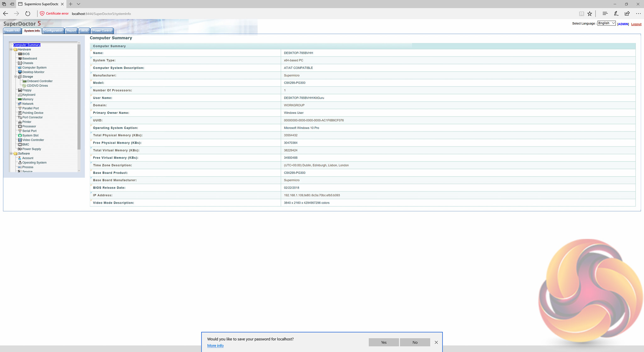Click the Memory chip icon
This screenshot has height=352, width=644.
20,99
